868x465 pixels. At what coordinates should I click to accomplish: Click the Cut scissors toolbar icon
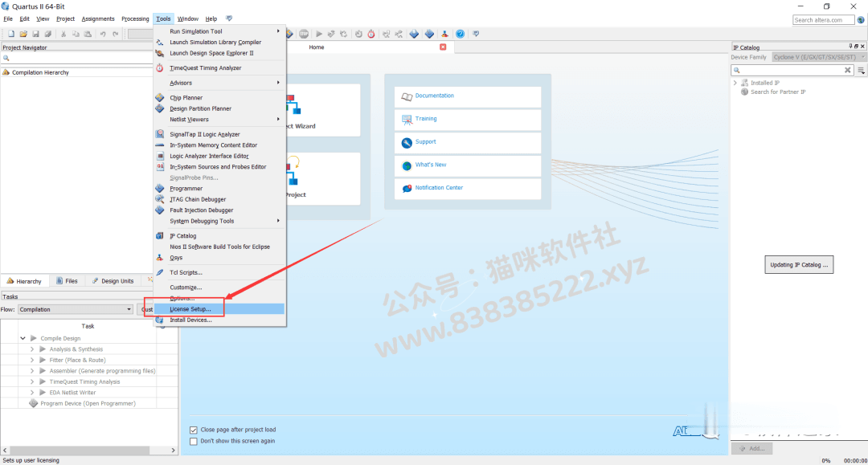[63, 34]
